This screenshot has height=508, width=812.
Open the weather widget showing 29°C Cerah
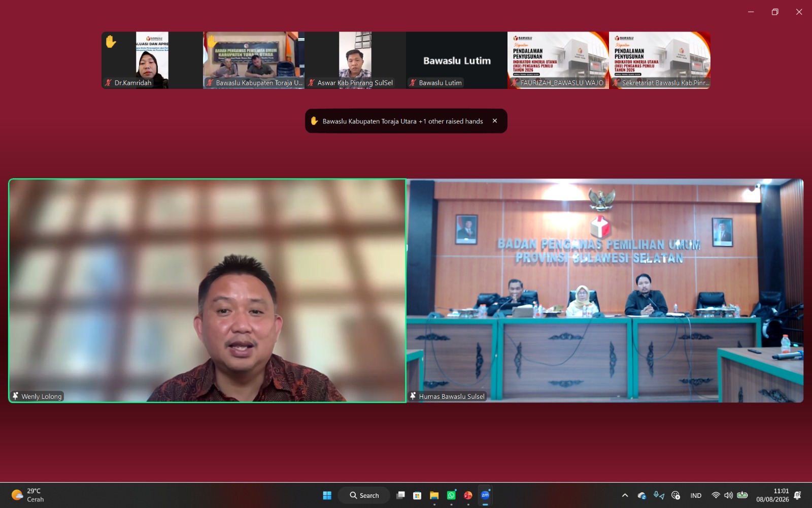28,495
